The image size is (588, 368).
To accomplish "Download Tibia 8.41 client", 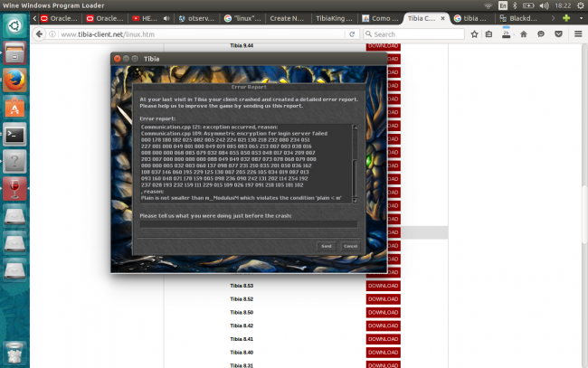I will click(383, 339).
